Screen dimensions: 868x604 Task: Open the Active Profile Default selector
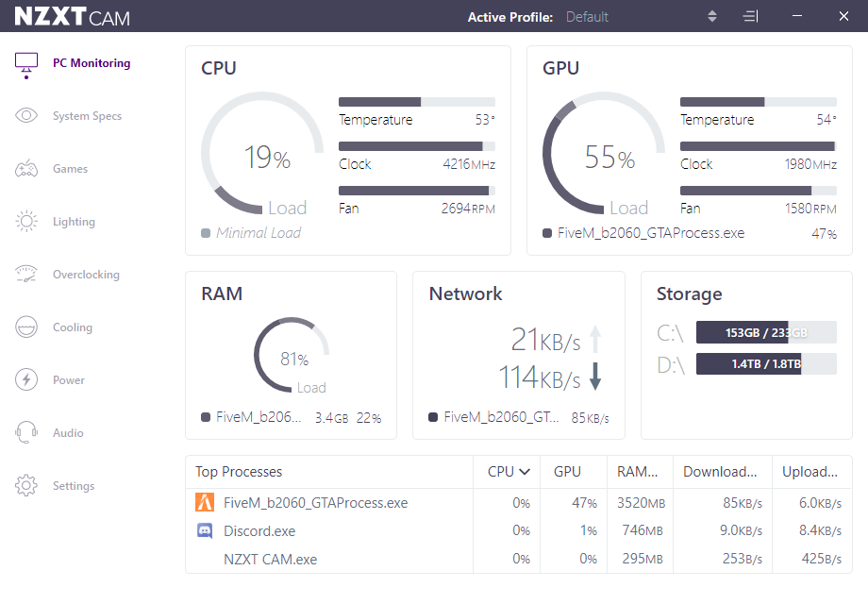pos(587,17)
